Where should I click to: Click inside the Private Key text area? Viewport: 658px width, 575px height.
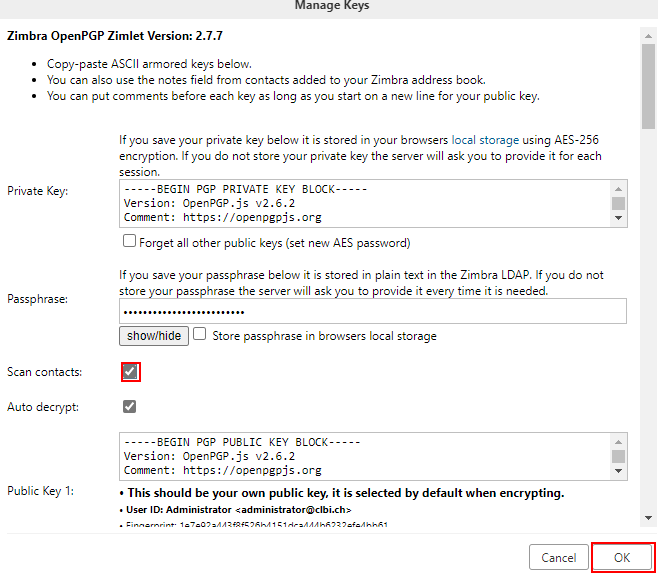(x=365, y=204)
